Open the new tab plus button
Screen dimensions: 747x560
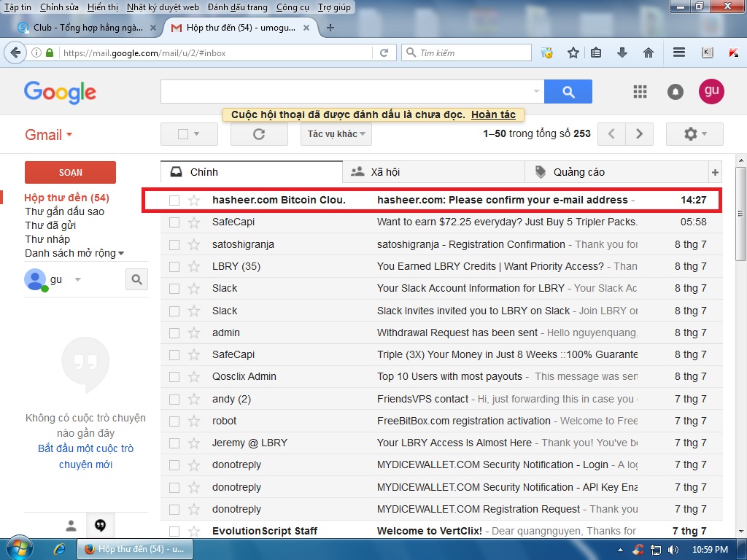click(330, 28)
